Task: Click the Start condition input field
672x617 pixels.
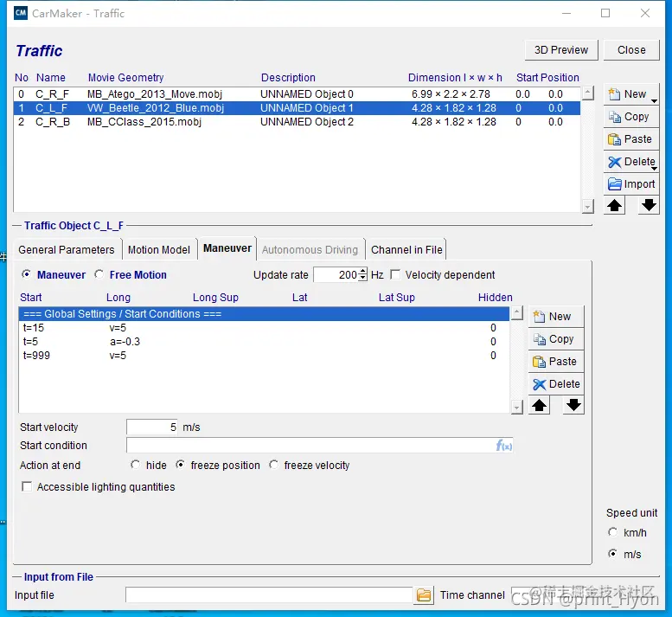Action: pyautogui.click(x=319, y=446)
